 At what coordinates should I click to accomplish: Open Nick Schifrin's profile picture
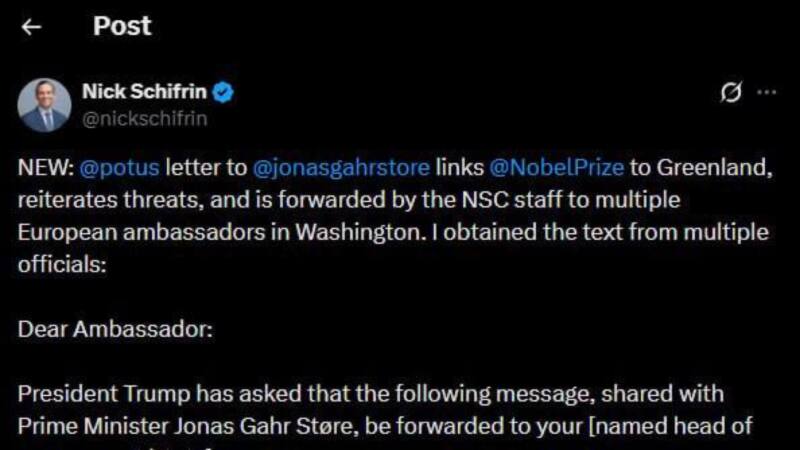coord(45,105)
